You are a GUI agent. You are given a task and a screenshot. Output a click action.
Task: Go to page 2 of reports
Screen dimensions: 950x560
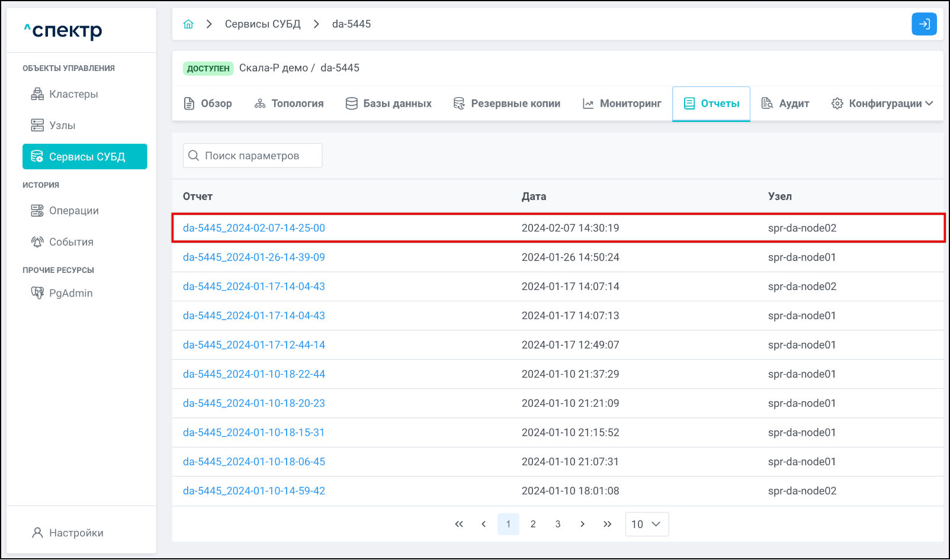click(x=533, y=524)
